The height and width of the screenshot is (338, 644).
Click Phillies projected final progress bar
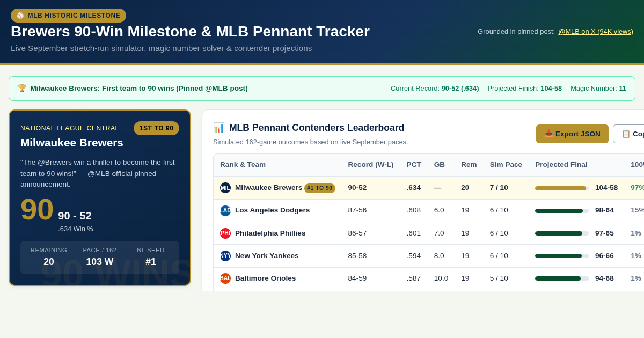click(562, 233)
